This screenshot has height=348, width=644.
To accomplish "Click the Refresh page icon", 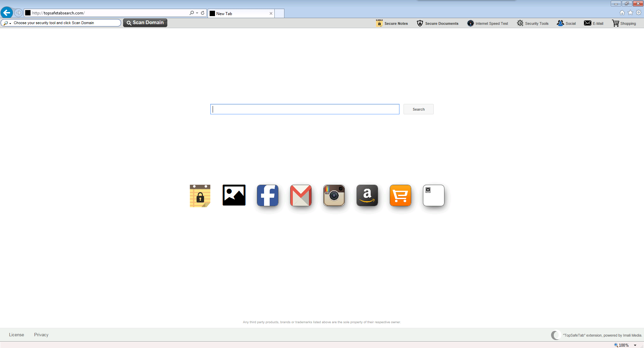I will 203,13.
